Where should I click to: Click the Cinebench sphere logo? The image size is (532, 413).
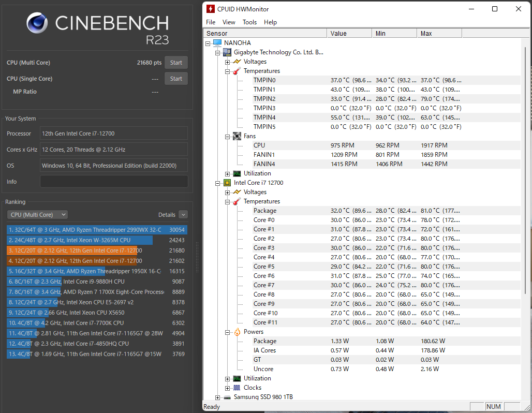[x=37, y=23]
